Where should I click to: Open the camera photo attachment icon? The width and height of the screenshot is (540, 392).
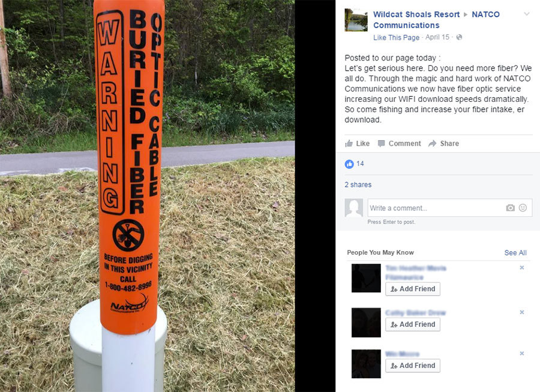click(511, 208)
